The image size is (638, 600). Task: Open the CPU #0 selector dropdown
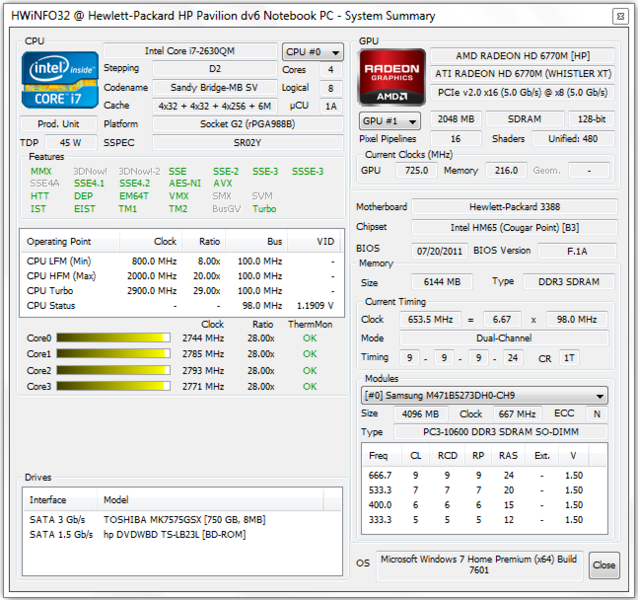coord(312,52)
